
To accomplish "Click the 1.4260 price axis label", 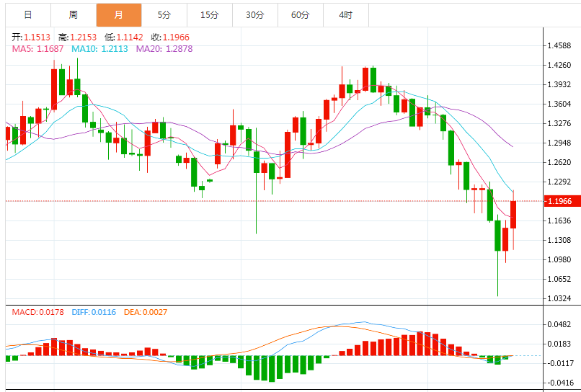I will (559, 65).
